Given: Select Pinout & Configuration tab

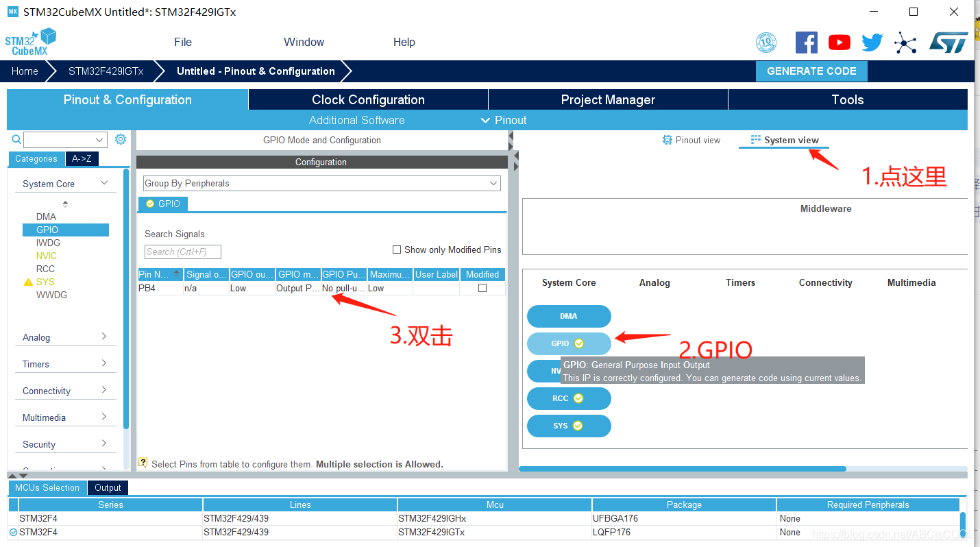Looking at the screenshot, I should (127, 99).
